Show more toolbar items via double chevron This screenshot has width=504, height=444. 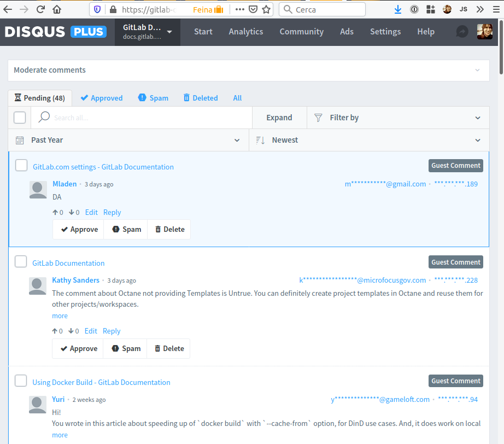point(480,9)
